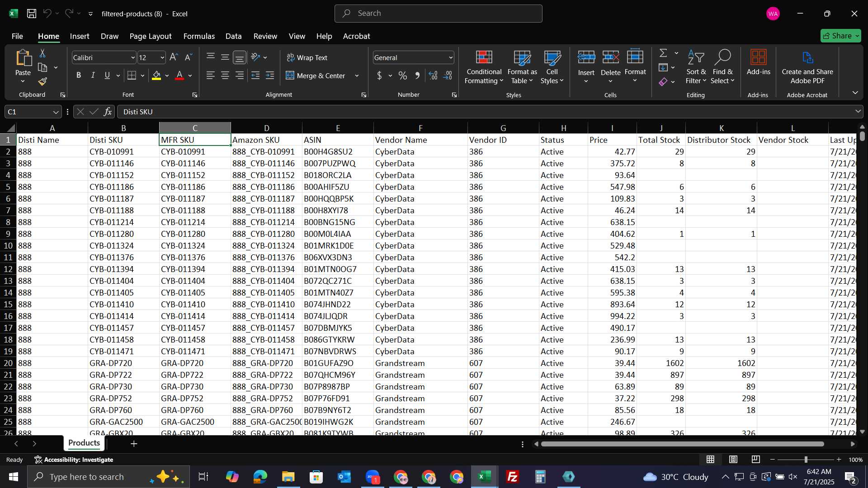The width and height of the screenshot is (868, 488).
Task: Click the Copy icon in Clipboard group
Action: click(x=42, y=68)
